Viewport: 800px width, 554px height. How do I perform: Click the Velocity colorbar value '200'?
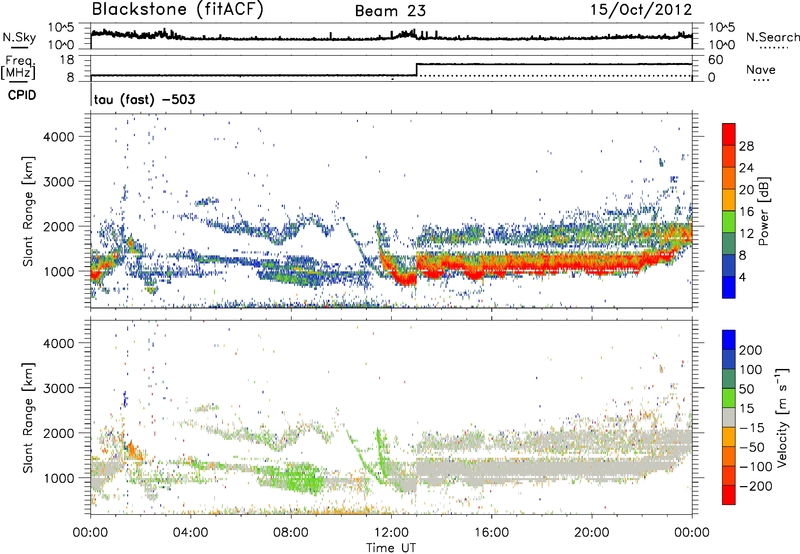(751, 350)
